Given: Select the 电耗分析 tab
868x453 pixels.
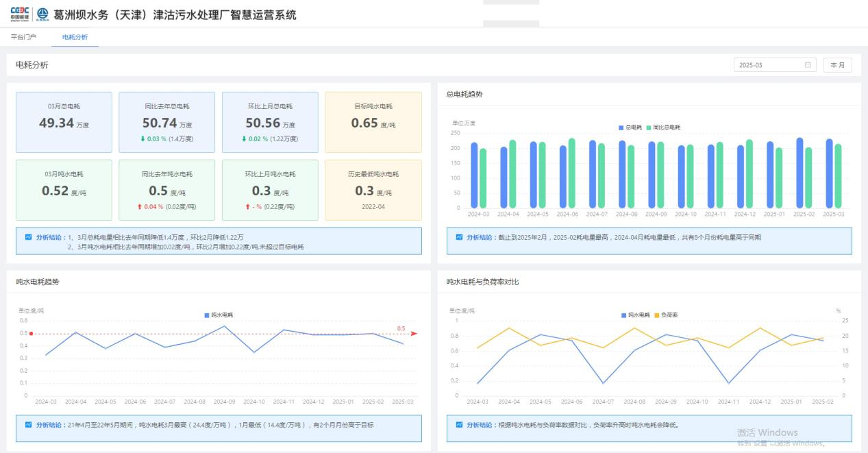Looking at the screenshot, I should point(75,37).
